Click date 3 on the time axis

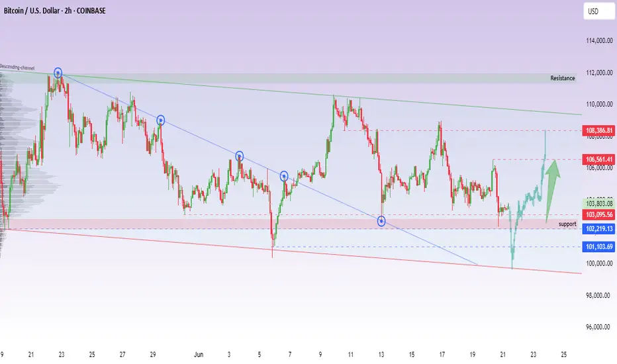[229, 355]
